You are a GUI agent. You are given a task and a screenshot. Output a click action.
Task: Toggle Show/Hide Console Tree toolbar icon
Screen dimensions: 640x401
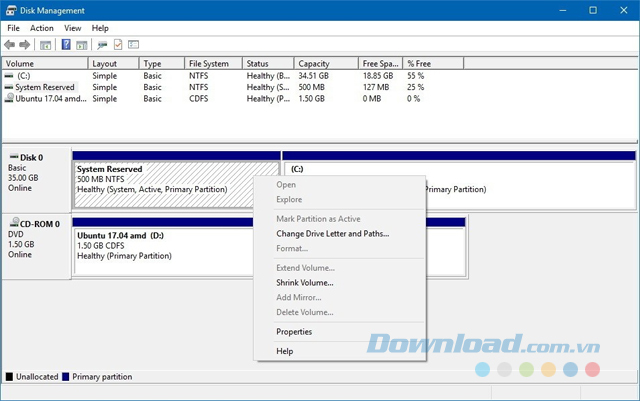tap(45, 45)
